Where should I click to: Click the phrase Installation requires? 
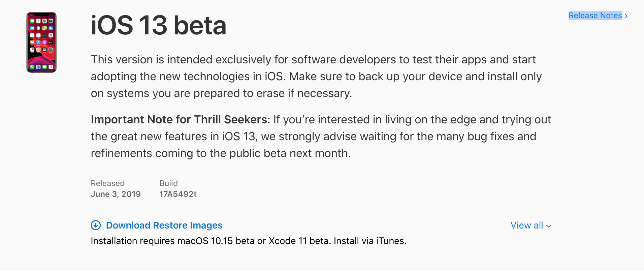point(132,241)
